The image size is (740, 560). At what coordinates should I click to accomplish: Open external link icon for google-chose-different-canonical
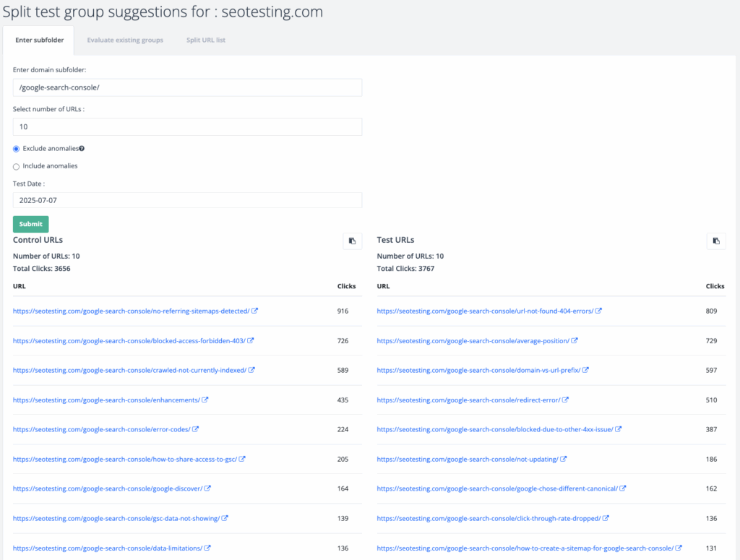point(622,488)
